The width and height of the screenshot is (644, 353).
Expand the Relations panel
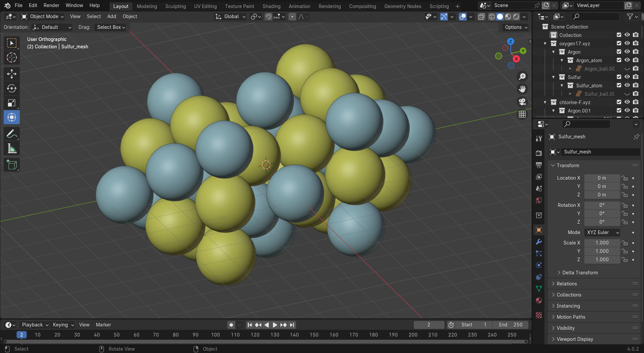point(567,284)
